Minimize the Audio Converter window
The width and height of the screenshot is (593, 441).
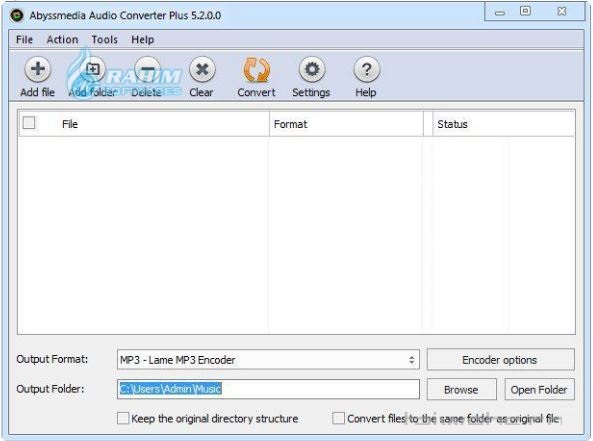(500, 12)
